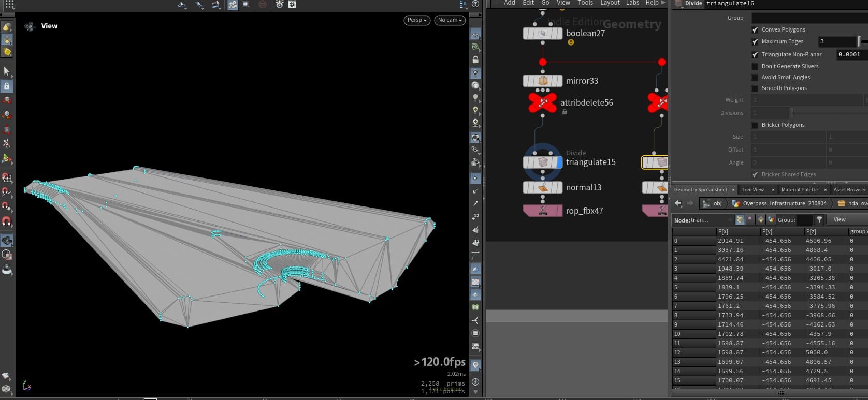Image resolution: width=868 pixels, height=400 pixels.
Task: Switch to the Asset Browser tab
Action: pos(849,190)
